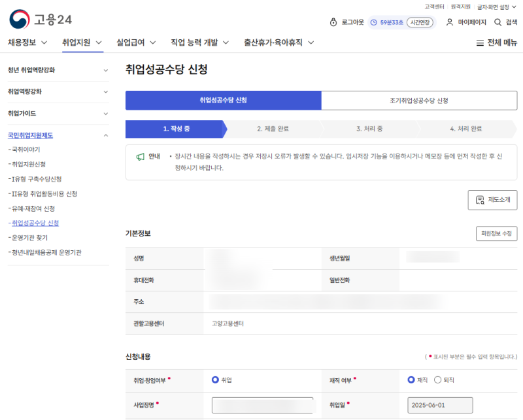Click the 고용24 logo

41,20
